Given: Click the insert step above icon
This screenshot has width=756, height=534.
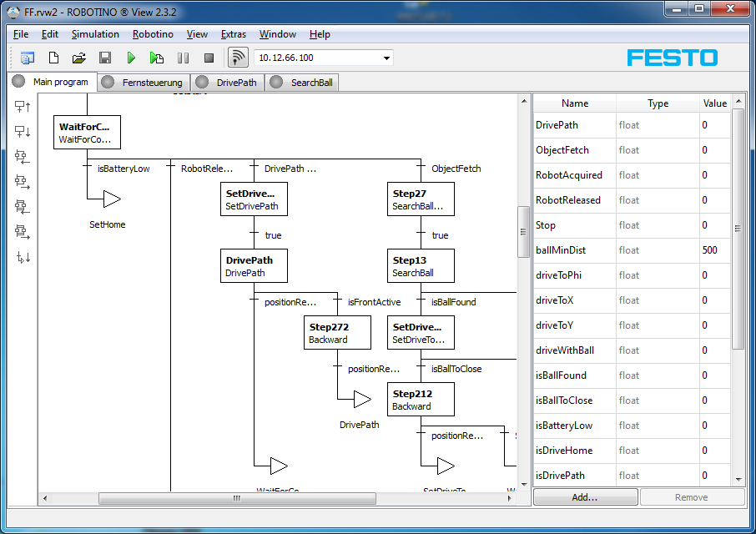Looking at the screenshot, I should click(x=23, y=106).
